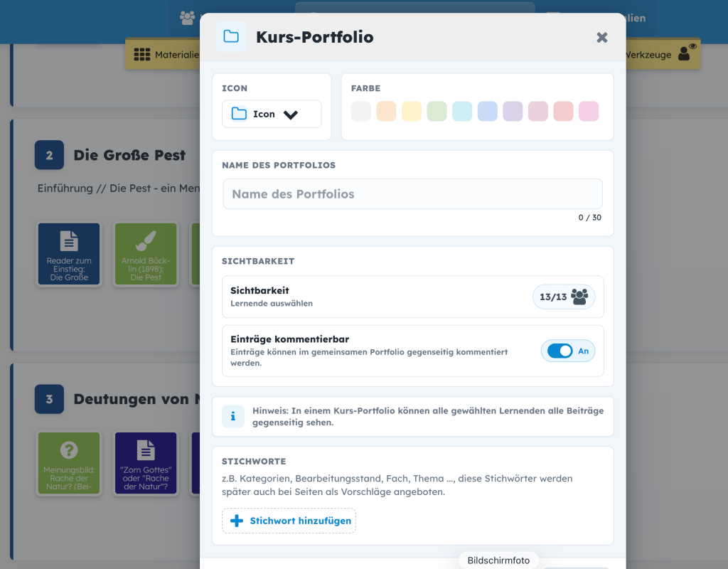The width and height of the screenshot is (728, 569).
Task: Select the orange color swatch
Action: [386, 112]
